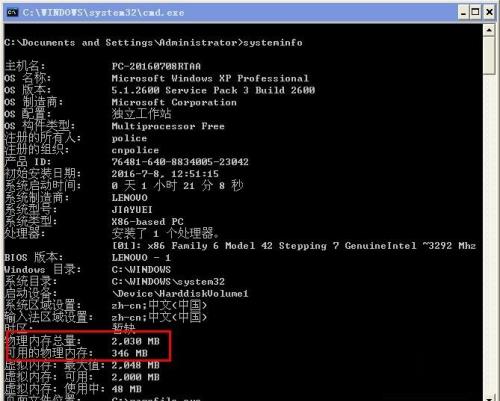This screenshot has height=401, width=500.
Task: Click the LENOVO system manufacturer value
Action: [x=129, y=198]
